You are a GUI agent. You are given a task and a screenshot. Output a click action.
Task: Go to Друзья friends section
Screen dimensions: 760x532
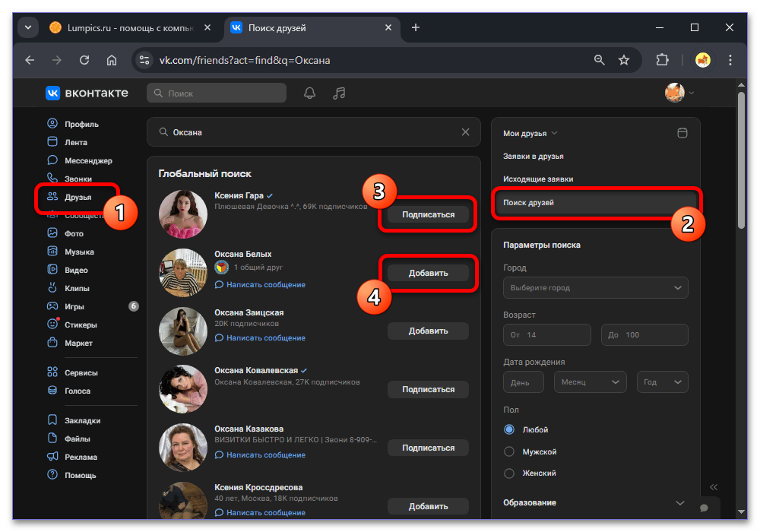pos(69,197)
